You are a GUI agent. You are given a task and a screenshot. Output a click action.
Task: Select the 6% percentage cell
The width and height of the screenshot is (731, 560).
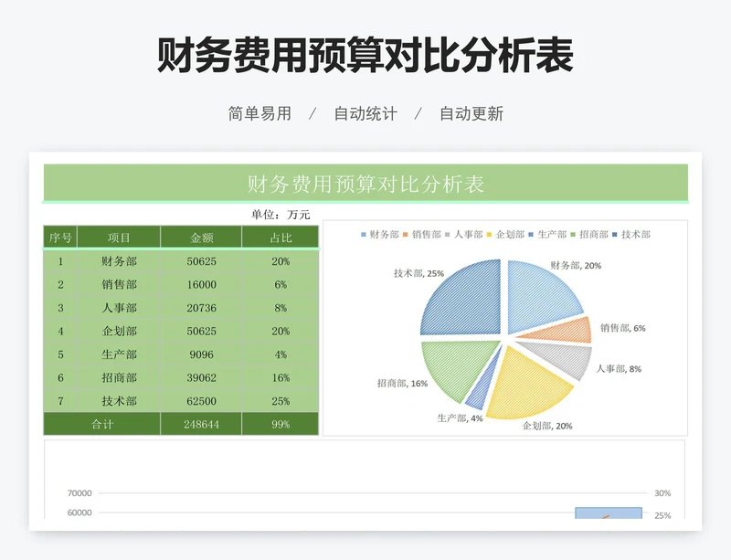tap(281, 284)
